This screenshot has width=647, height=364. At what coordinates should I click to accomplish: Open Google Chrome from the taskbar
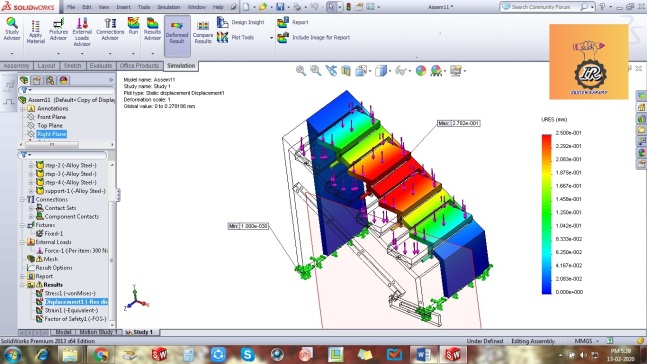[x=100, y=355]
